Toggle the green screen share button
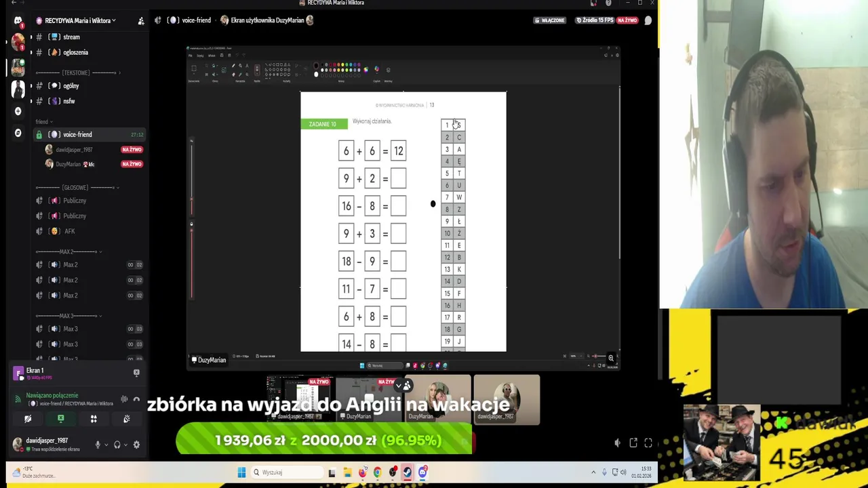868x488 pixels. pos(60,419)
